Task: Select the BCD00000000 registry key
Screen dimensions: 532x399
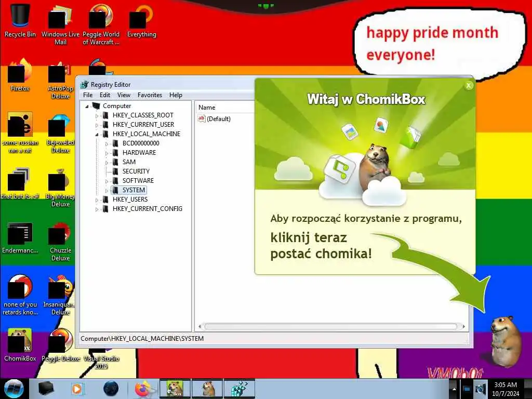Action: point(141,143)
